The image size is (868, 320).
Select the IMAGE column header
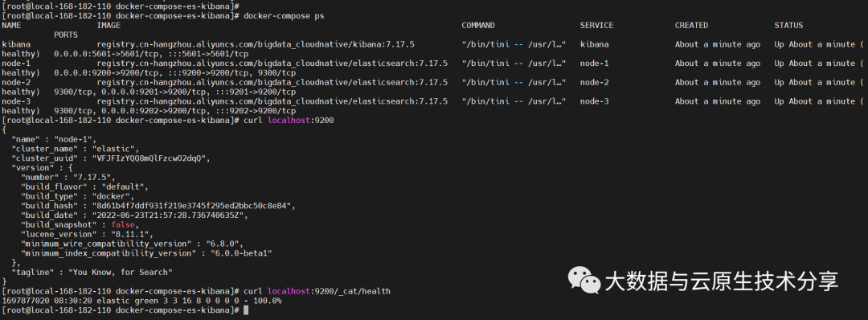click(x=108, y=26)
